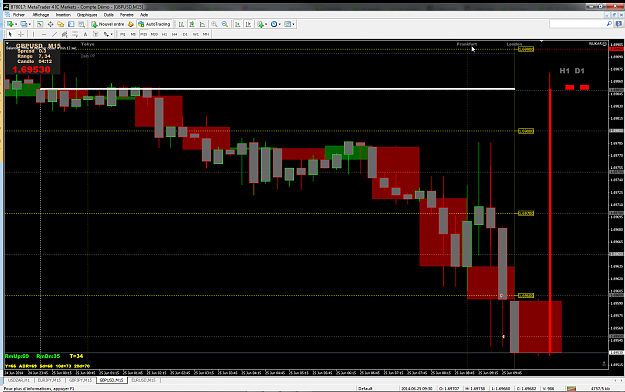Open a new chart window from the toolbar
This screenshot has height=392, width=625.
coord(10,24)
